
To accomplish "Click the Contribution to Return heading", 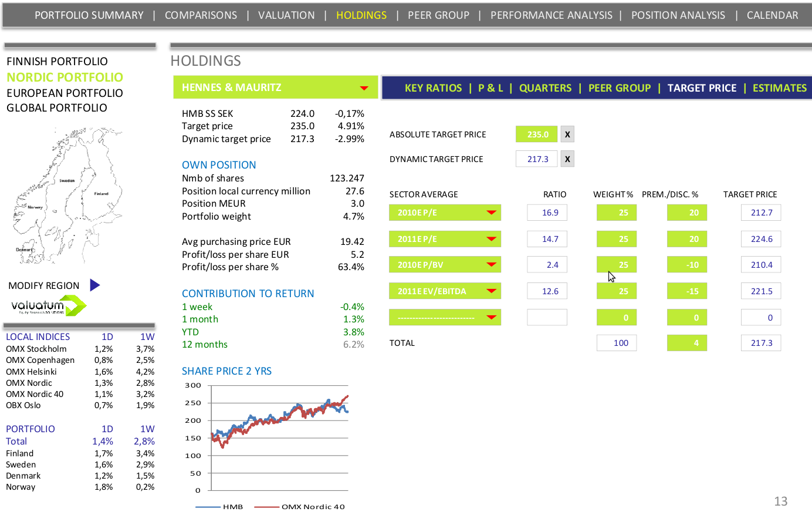I will 248,294.
